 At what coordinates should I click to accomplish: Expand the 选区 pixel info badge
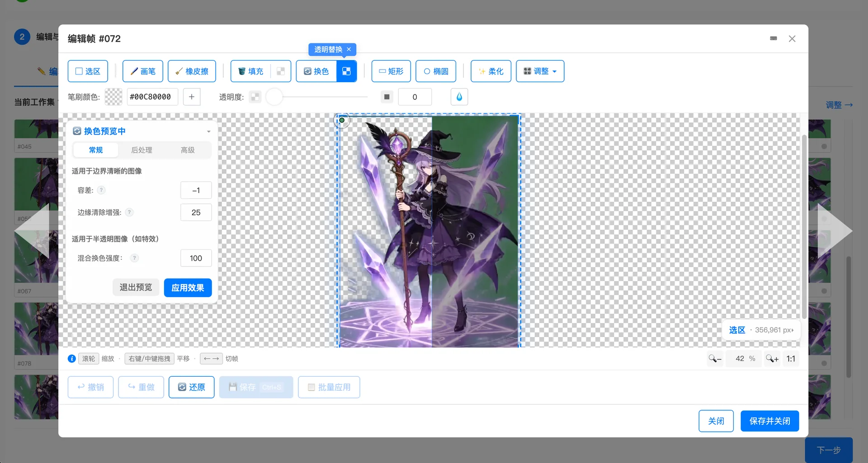[761, 330]
